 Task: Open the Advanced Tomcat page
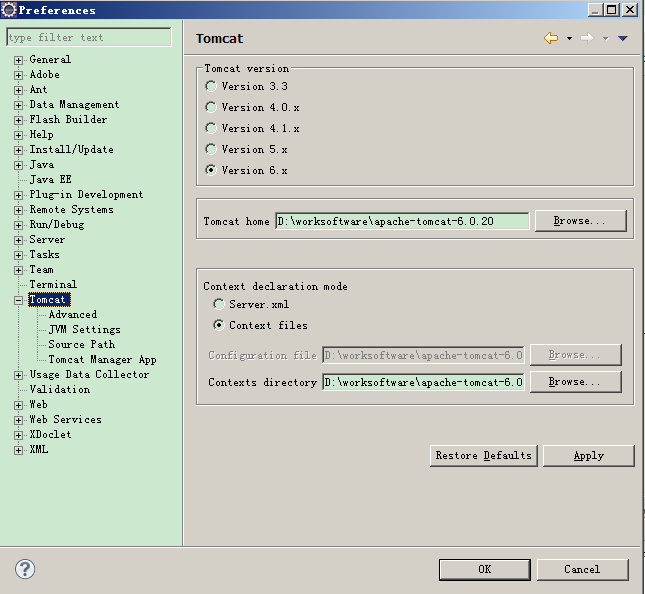click(x=73, y=315)
